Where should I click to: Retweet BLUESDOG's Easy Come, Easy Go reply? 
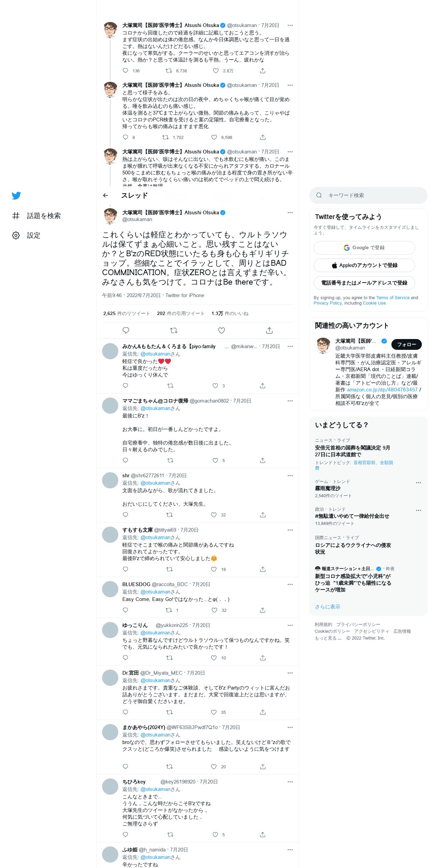pyautogui.click(x=169, y=610)
